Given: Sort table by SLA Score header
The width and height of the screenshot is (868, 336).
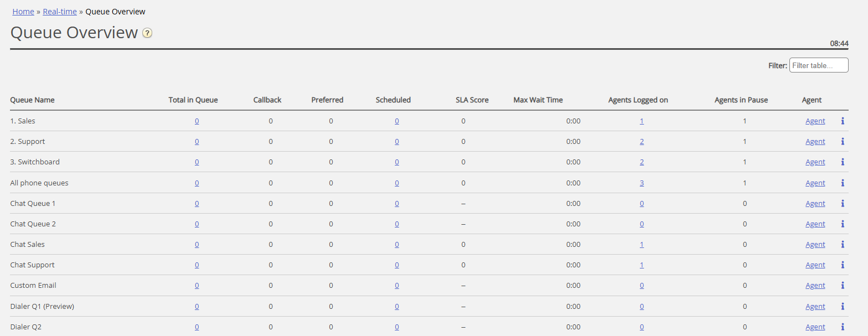Looking at the screenshot, I should [x=472, y=100].
